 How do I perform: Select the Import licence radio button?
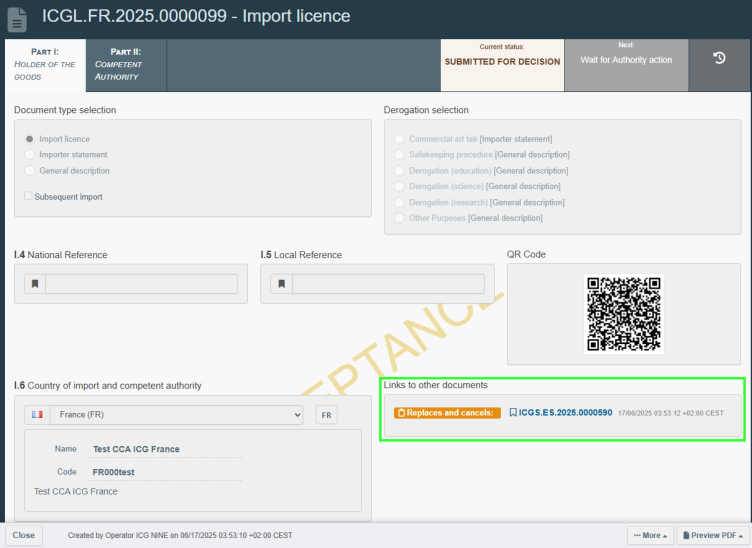[30, 139]
